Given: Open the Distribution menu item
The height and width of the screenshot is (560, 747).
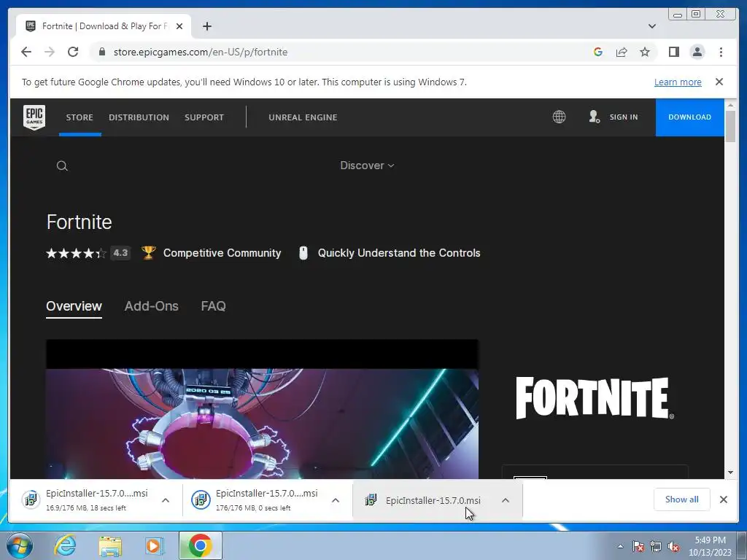Looking at the screenshot, I should [x=139, y=117].
